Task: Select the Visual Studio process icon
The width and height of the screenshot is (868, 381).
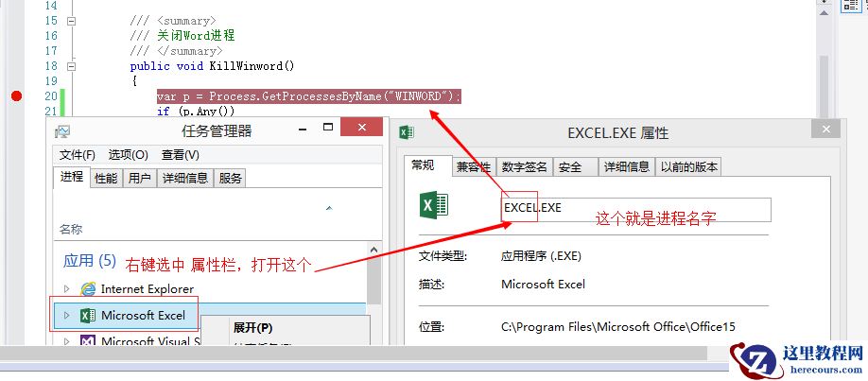Action: tap(88, 340)
